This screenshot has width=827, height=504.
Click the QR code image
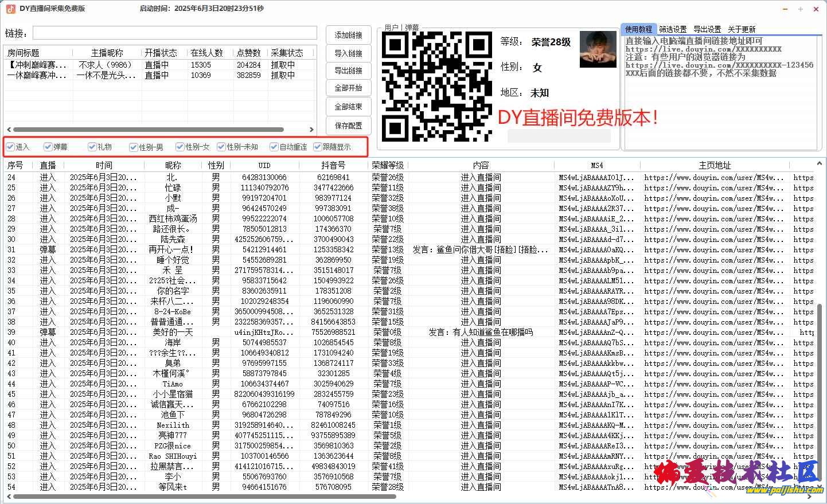[x=436, y=87]
